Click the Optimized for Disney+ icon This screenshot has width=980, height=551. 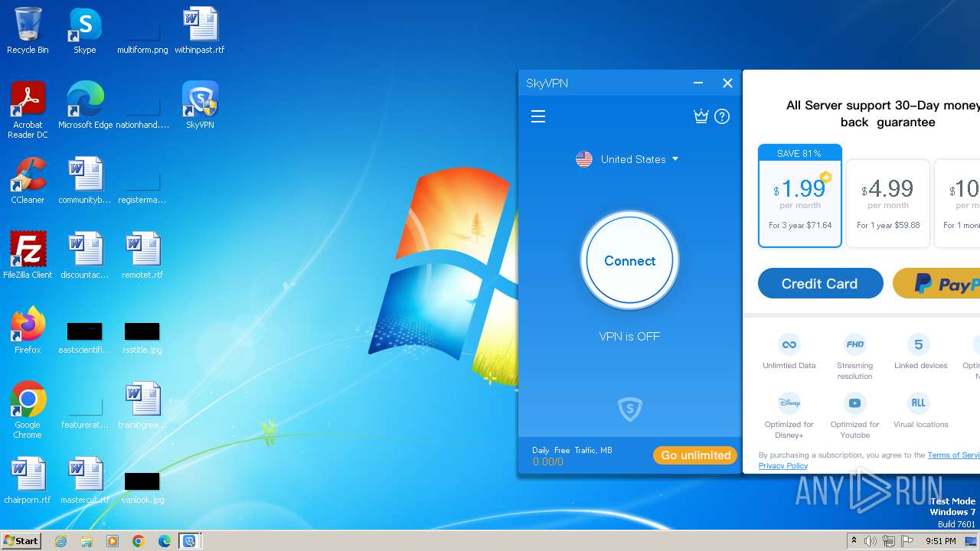tap(789, 403)
